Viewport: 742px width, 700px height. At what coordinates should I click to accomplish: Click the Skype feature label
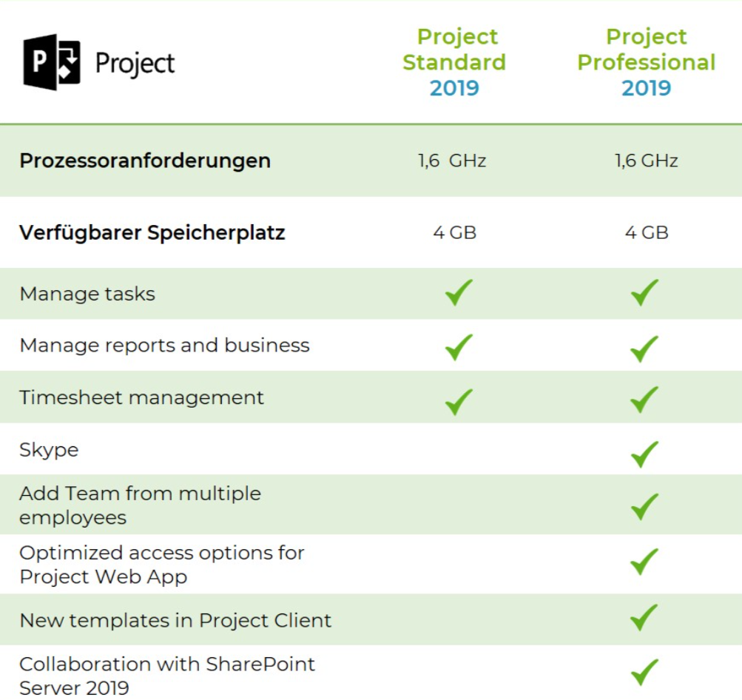click(x=49, y=450)
